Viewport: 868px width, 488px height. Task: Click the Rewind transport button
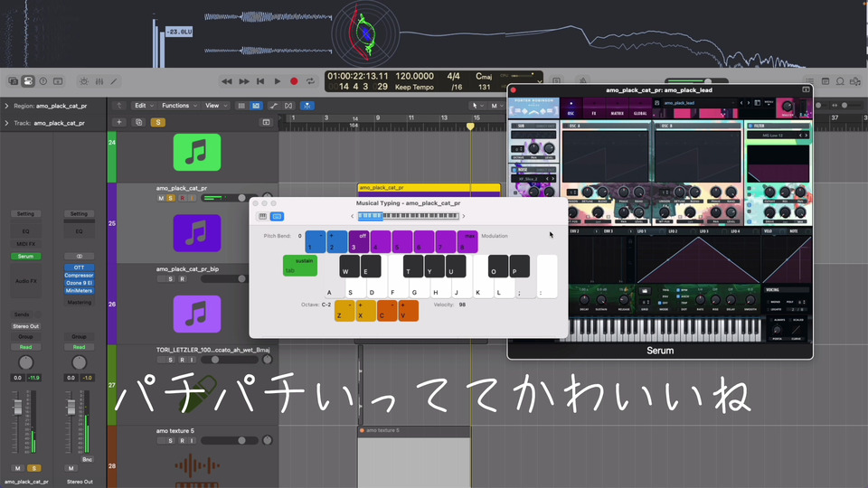[226, 81]
